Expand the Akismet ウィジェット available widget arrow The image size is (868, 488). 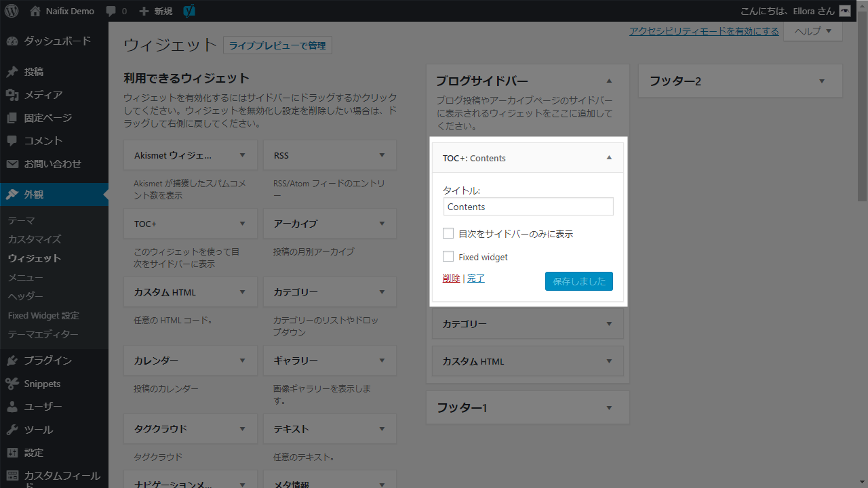(243, 155)
